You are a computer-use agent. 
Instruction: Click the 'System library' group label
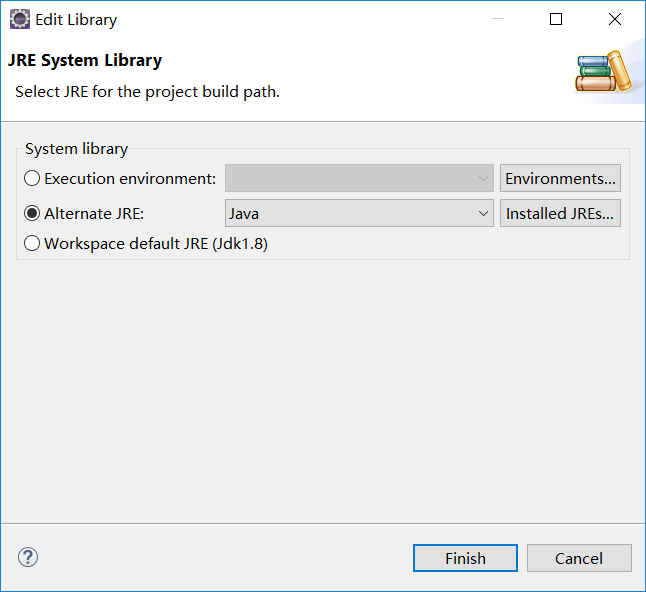click(x=76, y=149)
